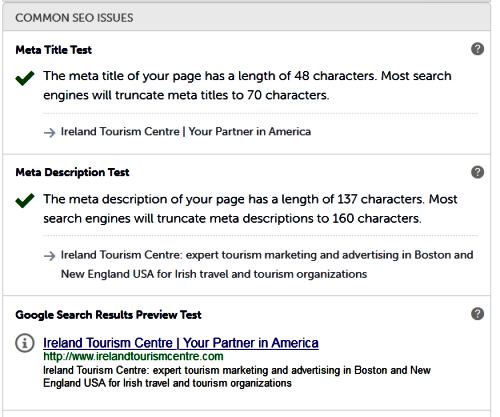
Task: Click the 48 characters title result message
Action: tap(247, 85)
